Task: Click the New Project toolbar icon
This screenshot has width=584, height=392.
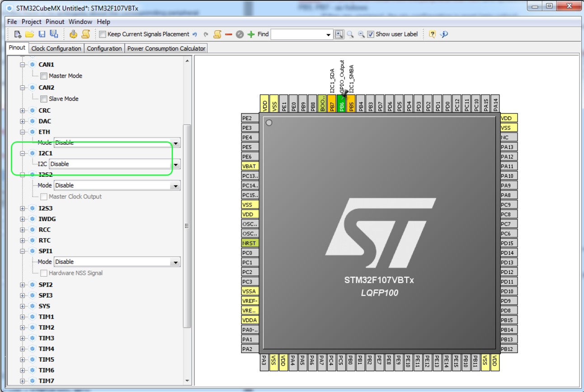Action: coord(18,34)
